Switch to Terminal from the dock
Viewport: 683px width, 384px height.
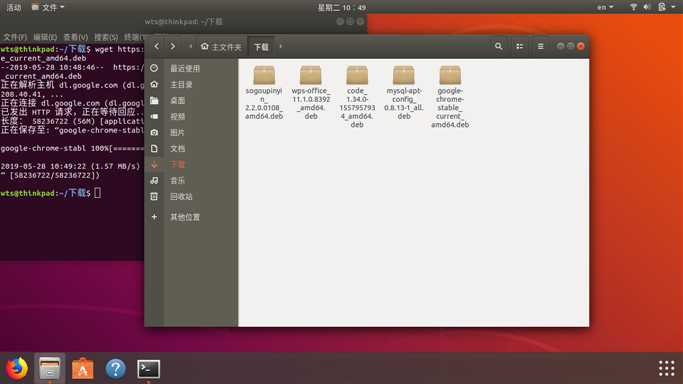[149, 369]
